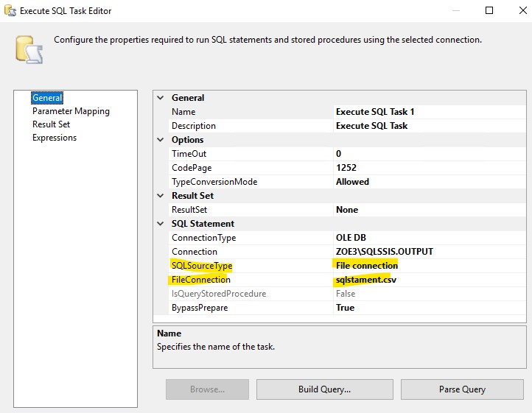Open ResultSet value None
The height and width of the screenshot is (413, 532).
pos(430,210)
